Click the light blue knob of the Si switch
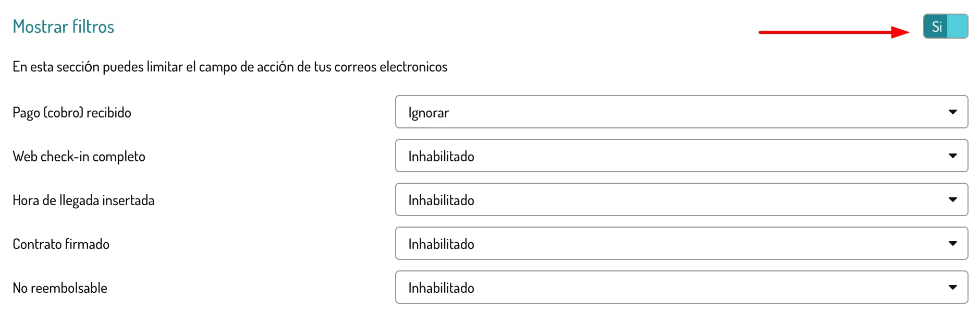The image size is (980, 332). [958, 26]
